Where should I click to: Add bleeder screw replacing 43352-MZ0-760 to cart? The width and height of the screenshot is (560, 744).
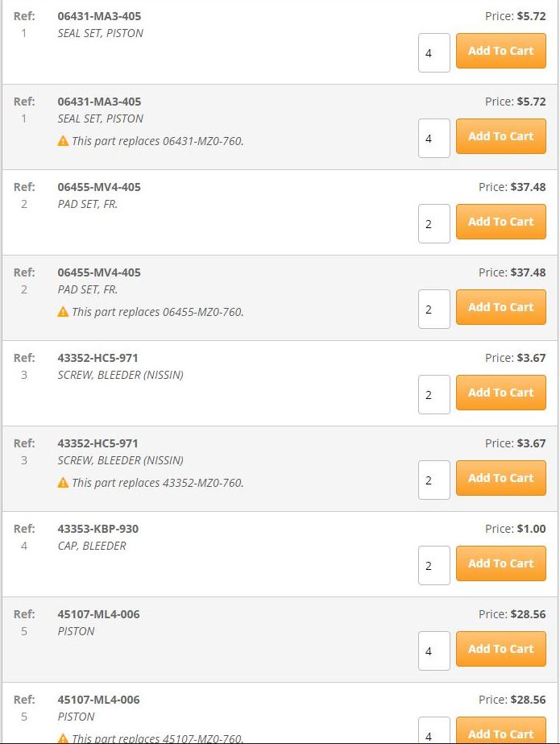[x=500, y=478]
